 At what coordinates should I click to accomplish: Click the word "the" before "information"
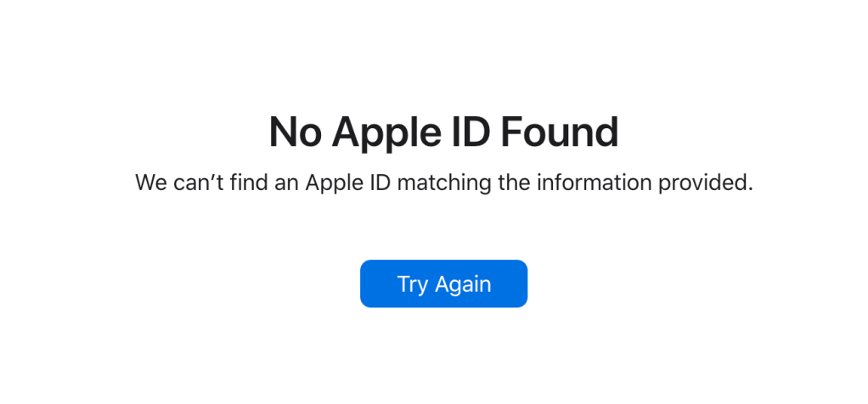click(514, 182)
